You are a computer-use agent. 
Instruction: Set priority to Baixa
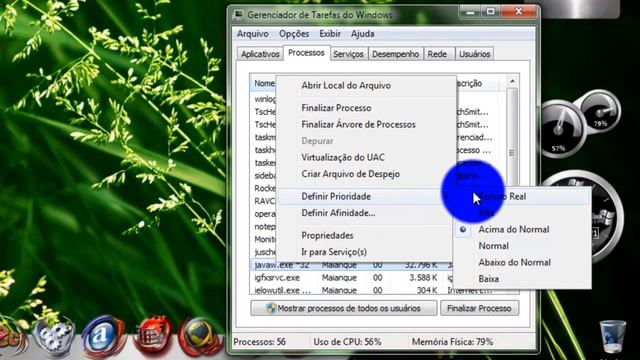click(x=522, y=279)
